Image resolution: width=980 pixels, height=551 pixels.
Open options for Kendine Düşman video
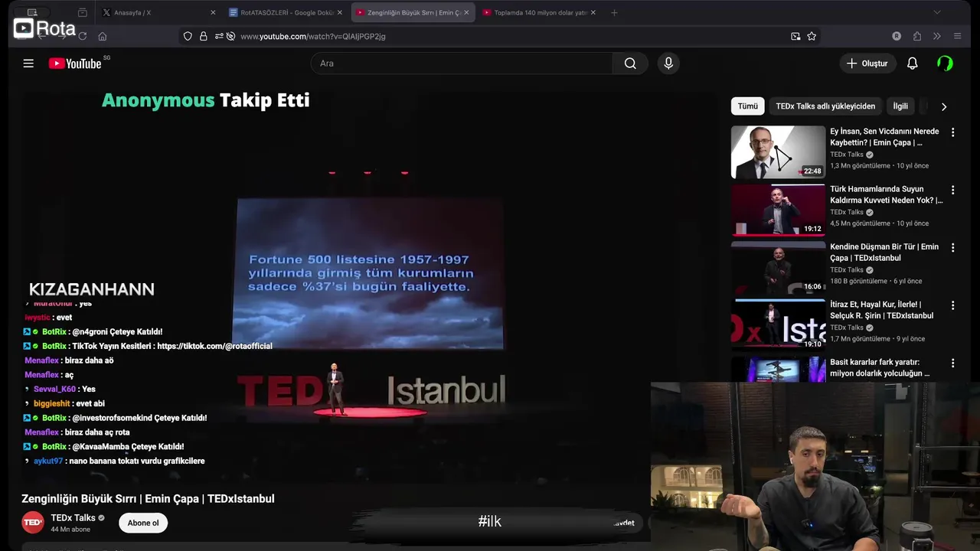952,248
